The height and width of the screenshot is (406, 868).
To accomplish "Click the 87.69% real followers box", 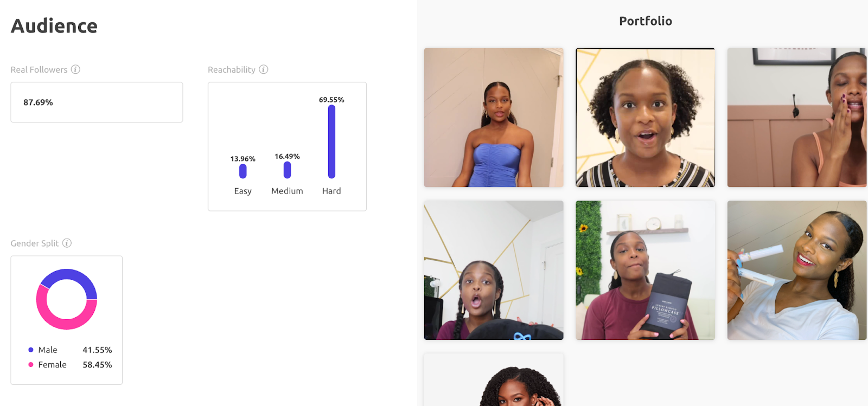I will click(x=97, y=102).
